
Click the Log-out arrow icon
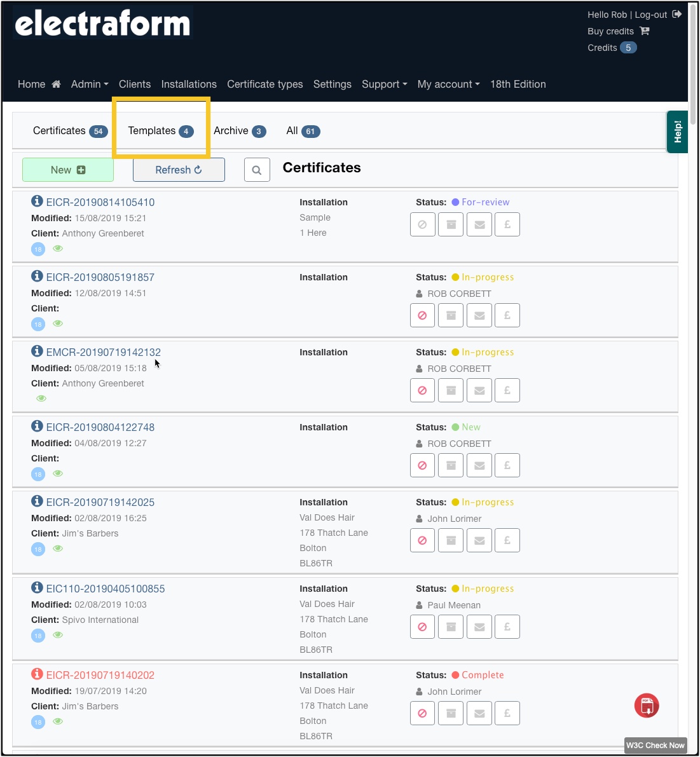click(677, 14)
